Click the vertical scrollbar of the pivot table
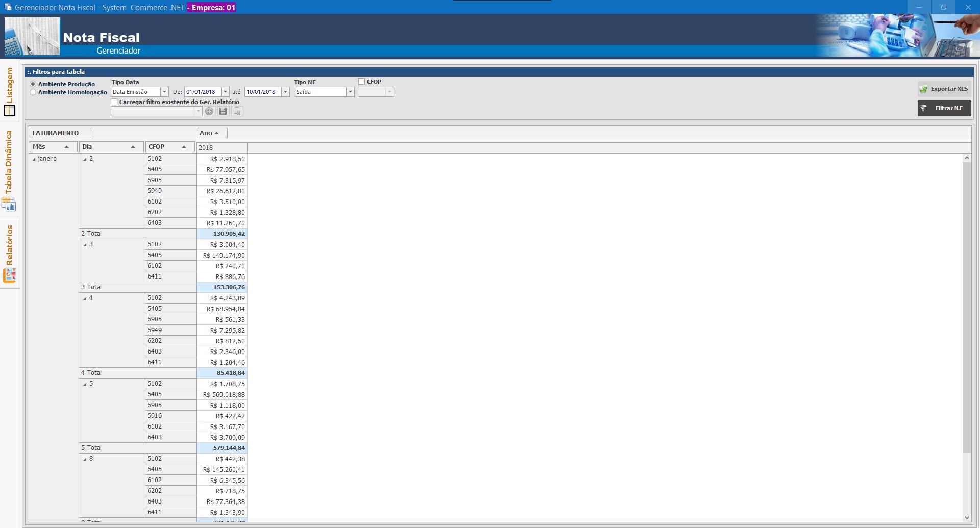 967,306
